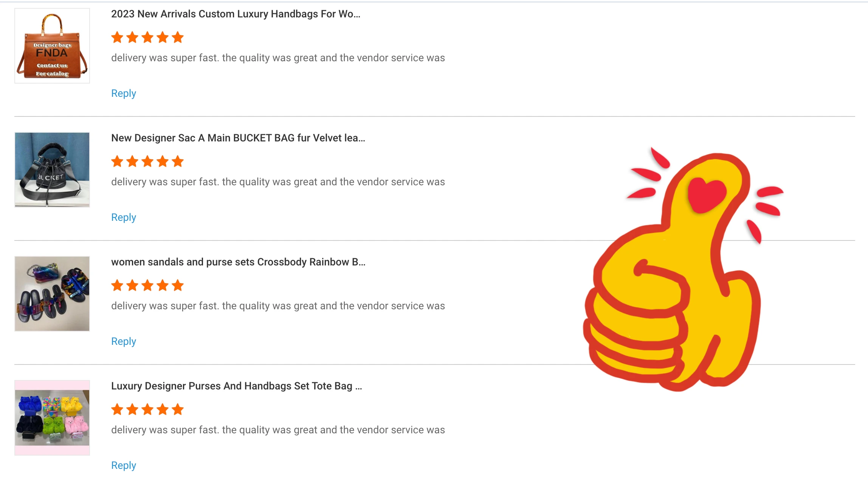This screenshot has height=487, width=868.
Task: Reply to the Tote Bag set review
Action: [124, 465]
